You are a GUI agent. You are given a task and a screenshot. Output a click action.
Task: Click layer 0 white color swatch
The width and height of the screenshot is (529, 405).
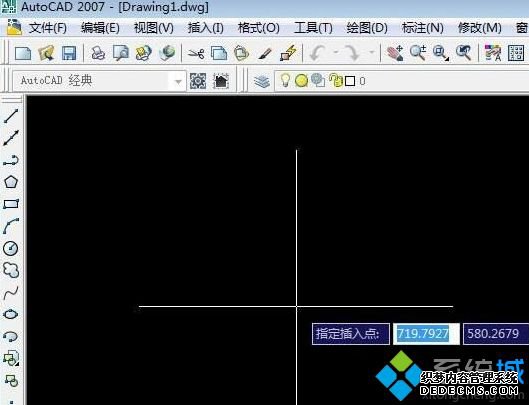pos(350,81)
